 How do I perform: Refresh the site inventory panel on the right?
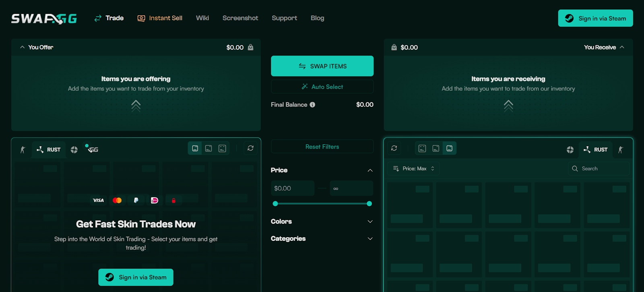(x=394, y=148)
